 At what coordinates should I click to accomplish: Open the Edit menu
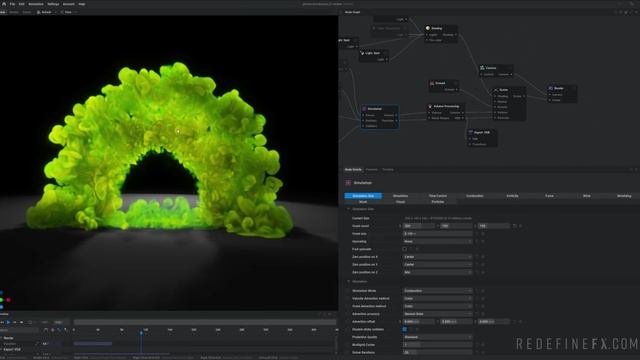pos(22,4)
